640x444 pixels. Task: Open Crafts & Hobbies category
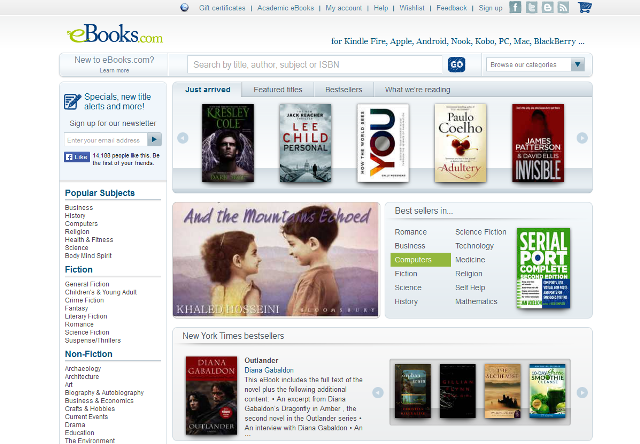point(90,408)
